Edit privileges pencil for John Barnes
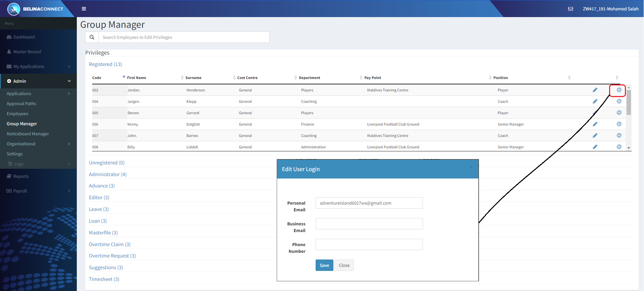Viewport: 644px width, 291px height. point(595,136)
